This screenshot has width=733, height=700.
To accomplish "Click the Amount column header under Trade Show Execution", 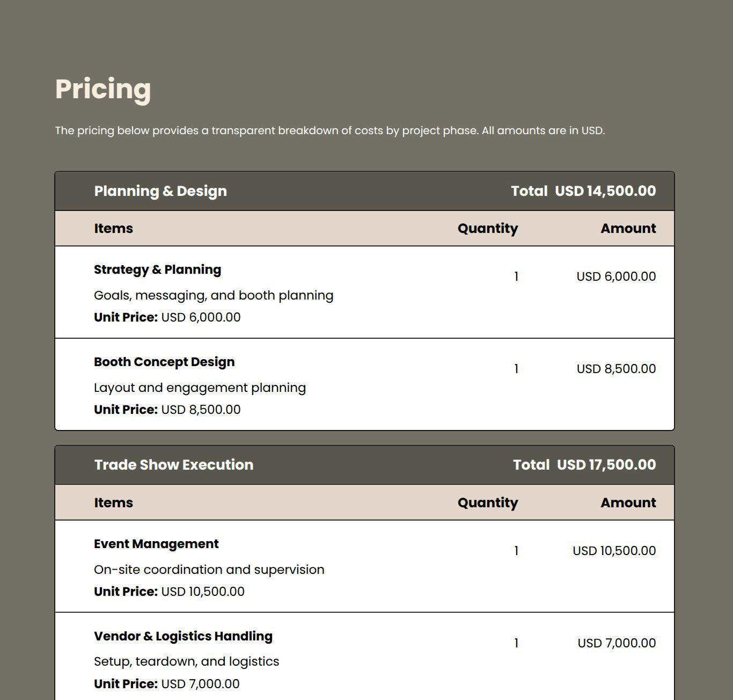I will coord(628,503).
